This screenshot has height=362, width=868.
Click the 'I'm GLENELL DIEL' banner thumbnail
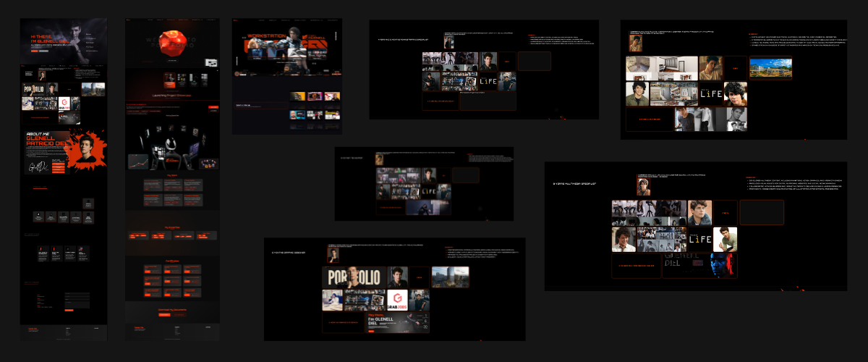(397, 322)
